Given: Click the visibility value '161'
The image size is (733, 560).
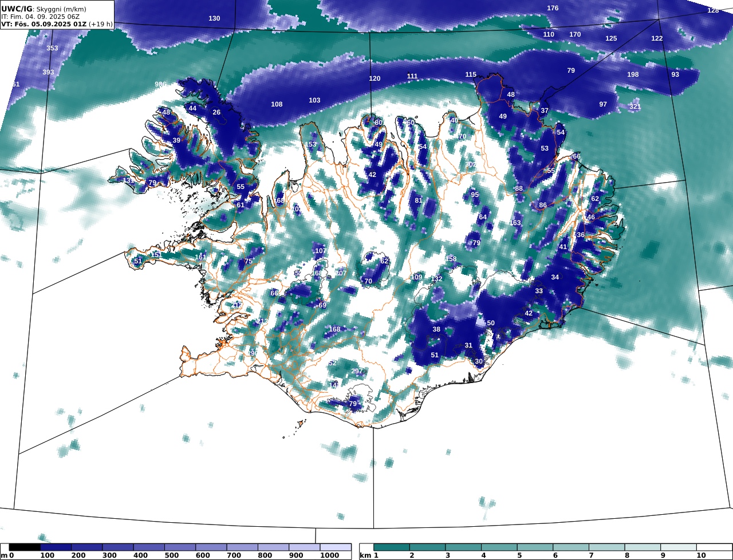Looking at the screenshot, I should pos(200,257).
